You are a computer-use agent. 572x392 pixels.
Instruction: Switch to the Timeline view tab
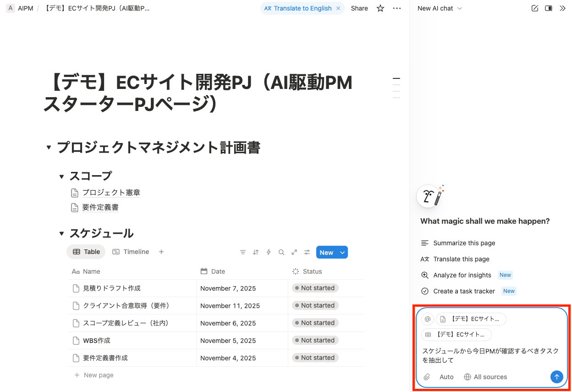pyautogui.click(x=131, y=252)
